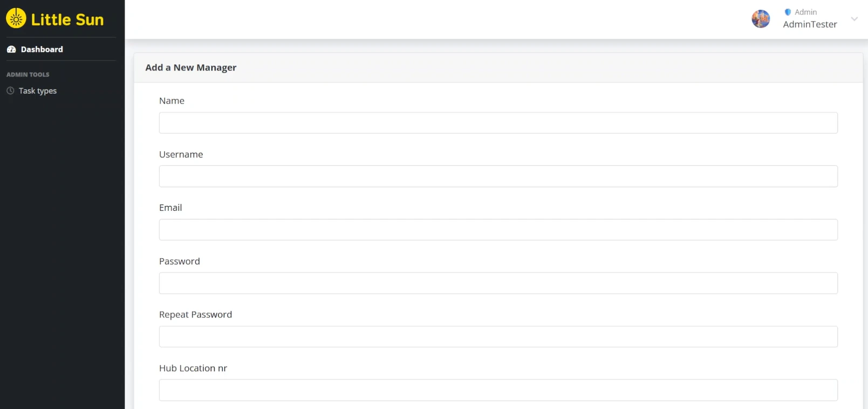Viewport: 868px width, 409px height.
Task: Focus the Repeat Password field
Action: [498, 337]
